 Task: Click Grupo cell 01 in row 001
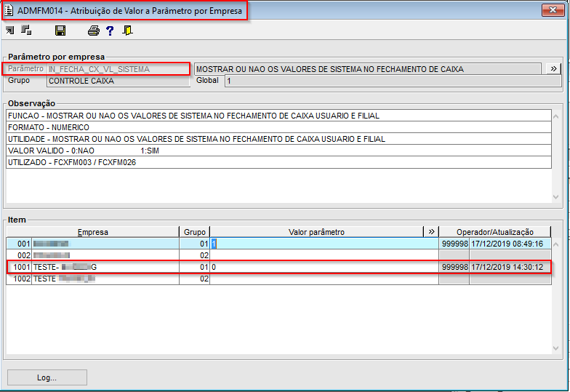coord(195,244)
